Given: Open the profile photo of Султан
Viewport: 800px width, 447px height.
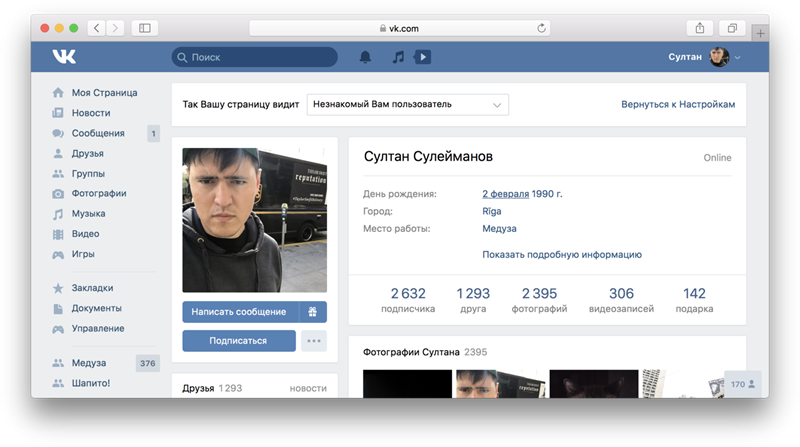Looking at the screenshot, I should pyautogui.click(x=254, y=219).
